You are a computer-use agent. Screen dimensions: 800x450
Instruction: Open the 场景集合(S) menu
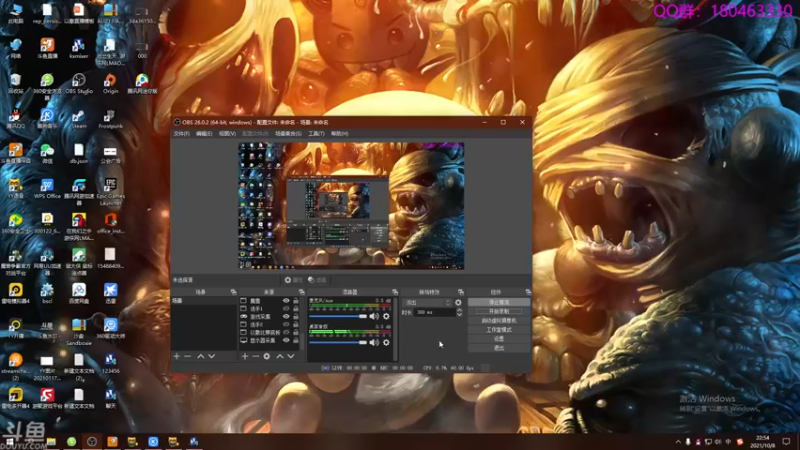click(288, 134)
